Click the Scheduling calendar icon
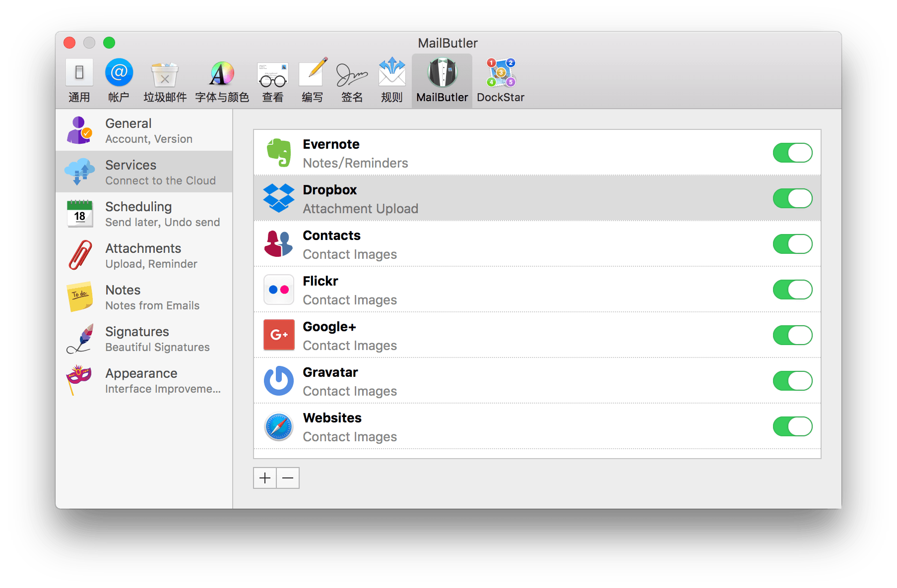897x588 pixels. tap(79, 213)
